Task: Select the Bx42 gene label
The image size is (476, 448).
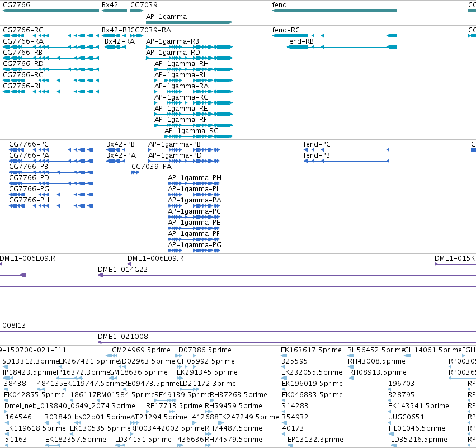Action: (110, 5)
